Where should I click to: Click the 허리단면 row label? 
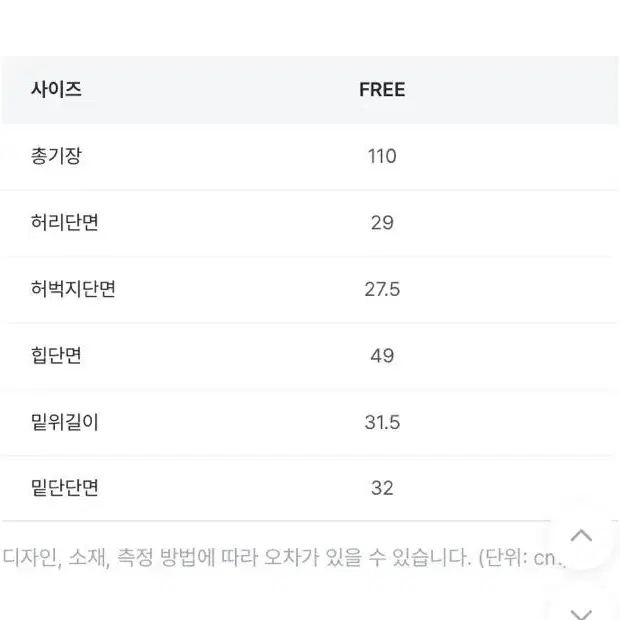coord(64,222)
